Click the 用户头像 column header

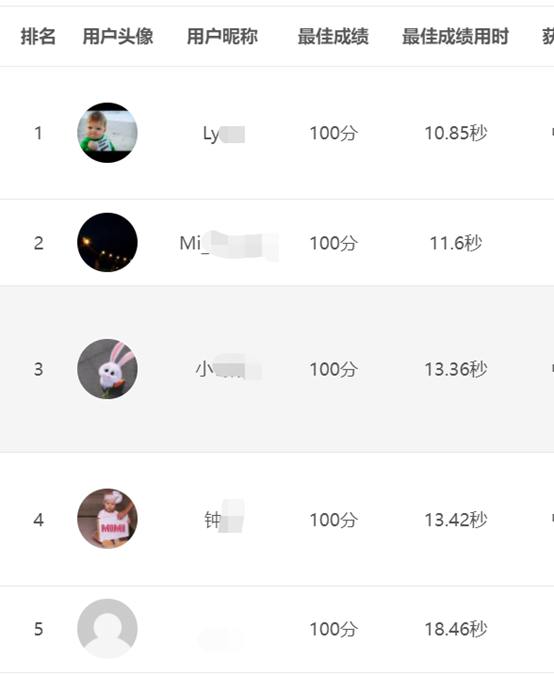[x=118, y=36]
